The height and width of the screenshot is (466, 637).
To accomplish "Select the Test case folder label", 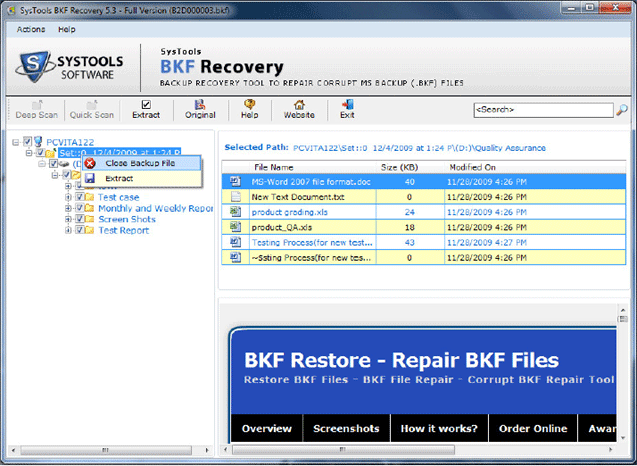I will [x=118, y=197].
